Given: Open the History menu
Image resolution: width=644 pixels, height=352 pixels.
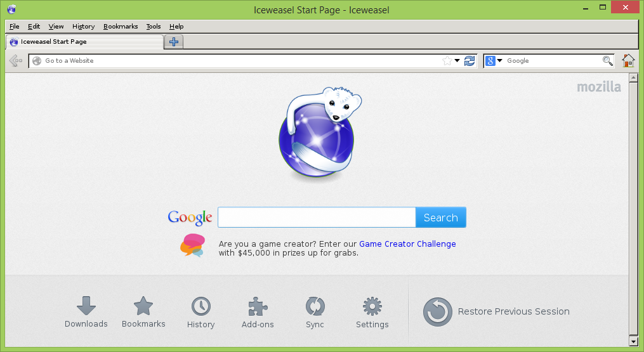Looking at the screenshot, I should pos(83,26).
